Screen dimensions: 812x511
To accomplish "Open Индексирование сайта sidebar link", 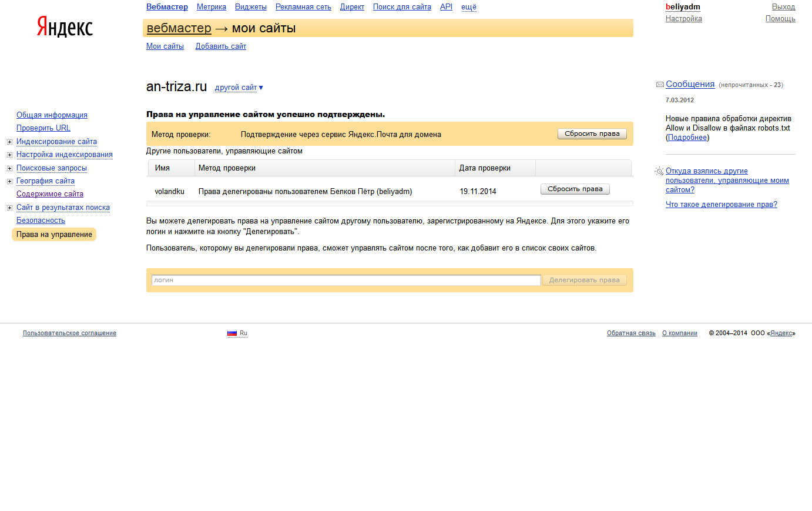I will pyautogui.click(x=56, y=142).
